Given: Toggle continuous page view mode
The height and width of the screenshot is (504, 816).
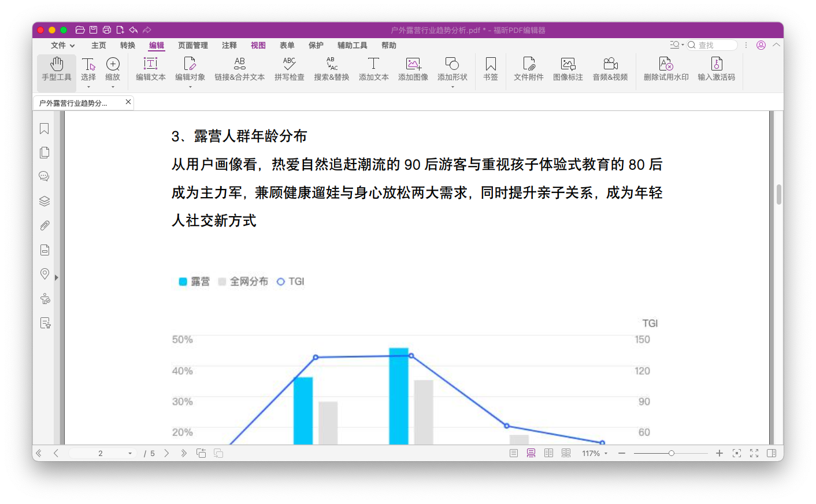Looking at the screenshot, I should pos(531,453).
